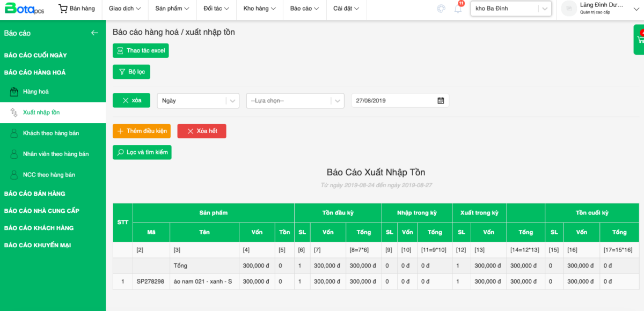
Task: Click the orange Thêm điều kiện button
Action: (x=142, y=131)
